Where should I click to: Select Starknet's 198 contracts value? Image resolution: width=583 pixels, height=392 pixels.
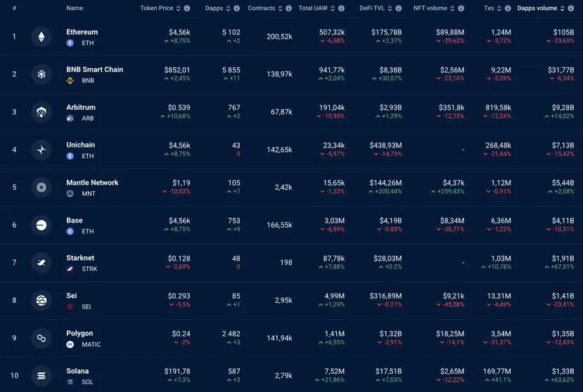click(286, 263)
